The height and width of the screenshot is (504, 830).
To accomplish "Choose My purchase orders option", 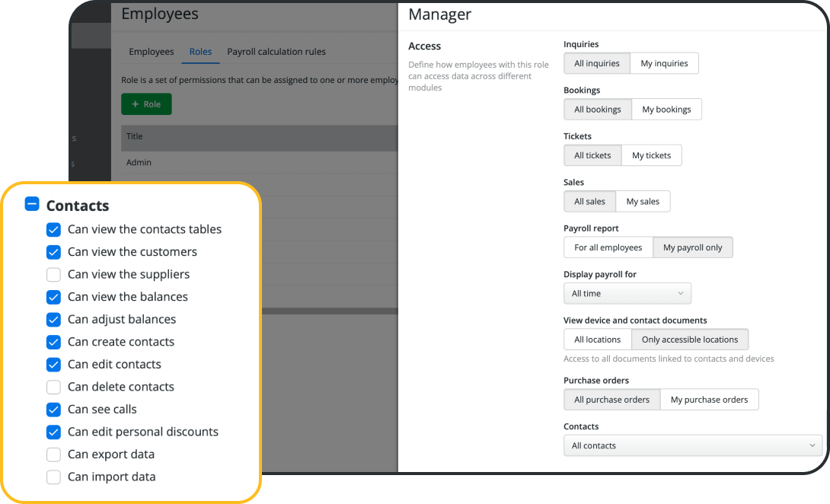I will pos(710,400).
